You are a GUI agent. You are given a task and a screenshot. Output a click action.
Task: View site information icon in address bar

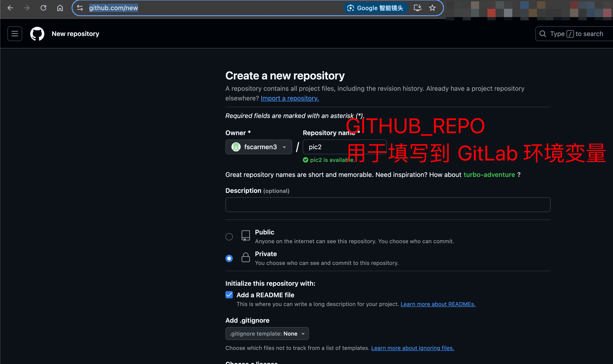[80, 8]
